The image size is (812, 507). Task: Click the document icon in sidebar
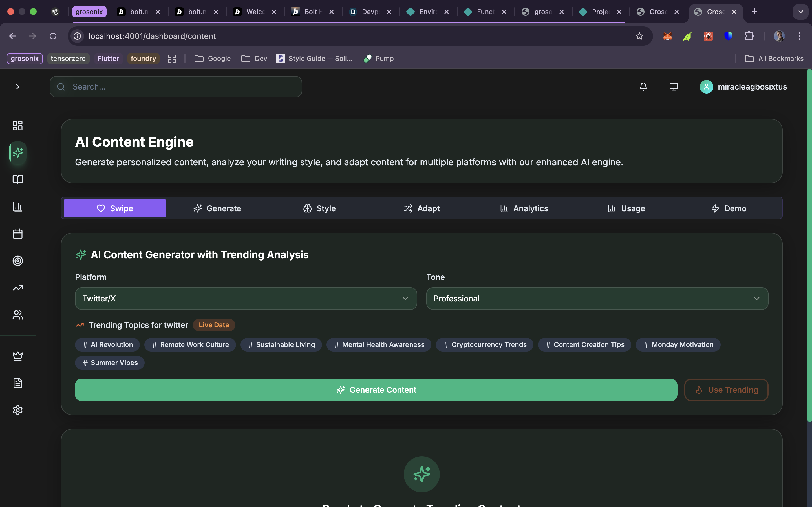(17, 383)
